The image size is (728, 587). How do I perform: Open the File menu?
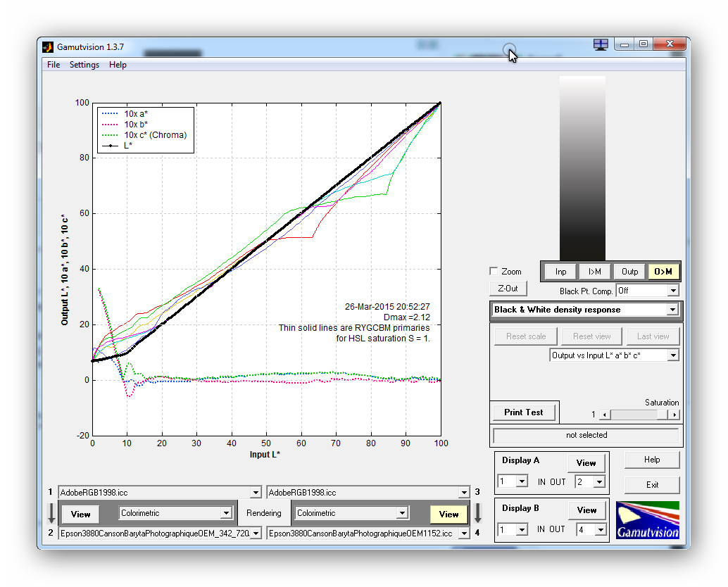pyautogui.click(x=54, y=65)
